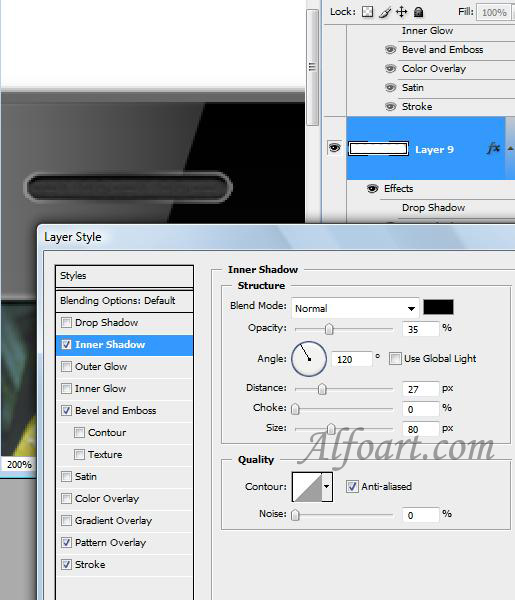The height and width of the screenshot is (600, 515).
Task: Click the Size slider handle
Action: pos(331,429)
